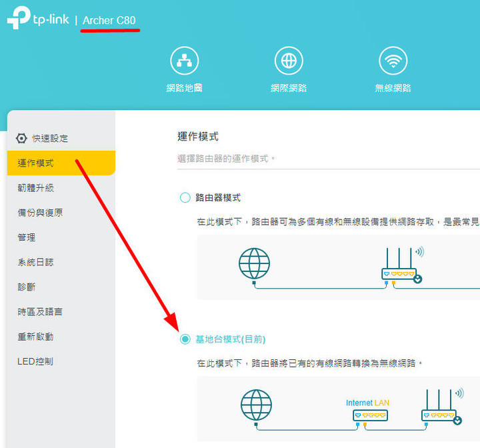The image size is (480, 448).
Task: Click the router mode diagram illustration
Action: [338, 267]
